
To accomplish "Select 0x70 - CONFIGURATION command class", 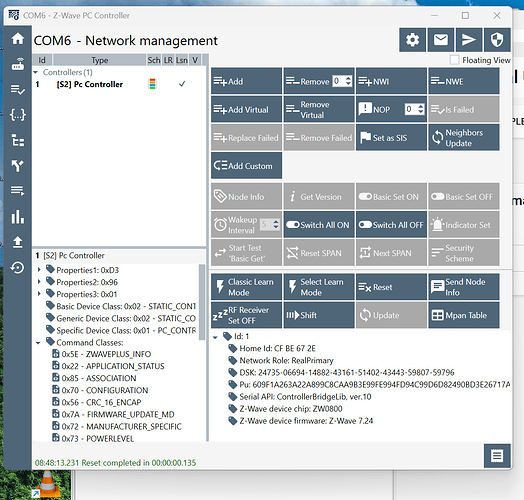I will (100, 390).
